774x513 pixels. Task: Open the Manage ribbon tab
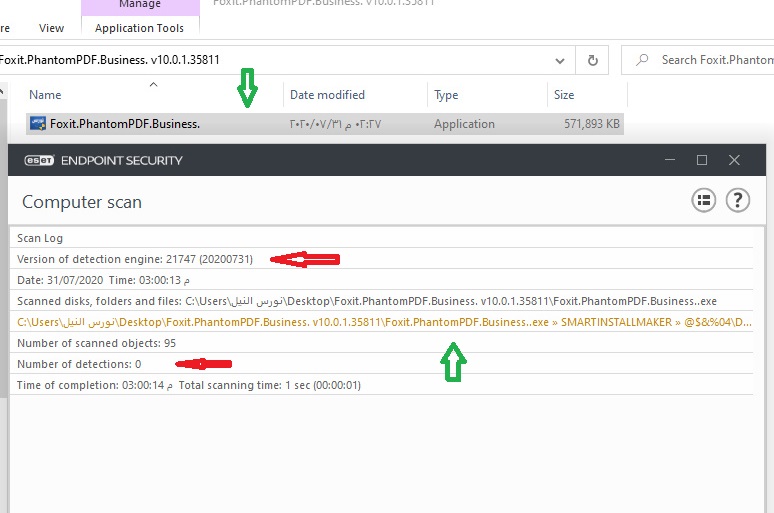click(139, 5)
